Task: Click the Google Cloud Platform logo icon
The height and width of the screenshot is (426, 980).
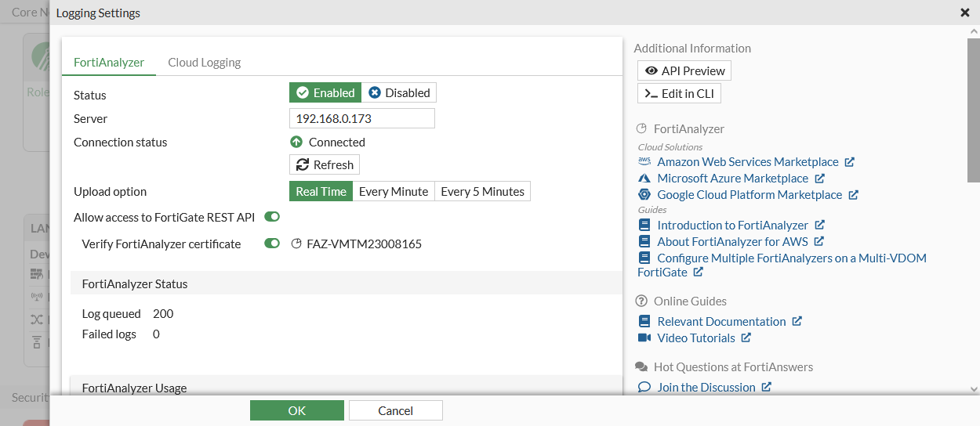Action: point(644,194)
